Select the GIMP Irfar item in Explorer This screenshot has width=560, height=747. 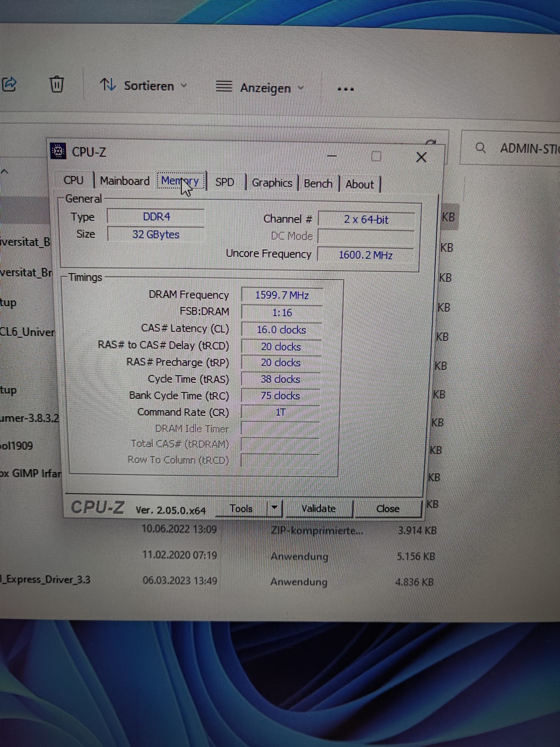[31, 473]
